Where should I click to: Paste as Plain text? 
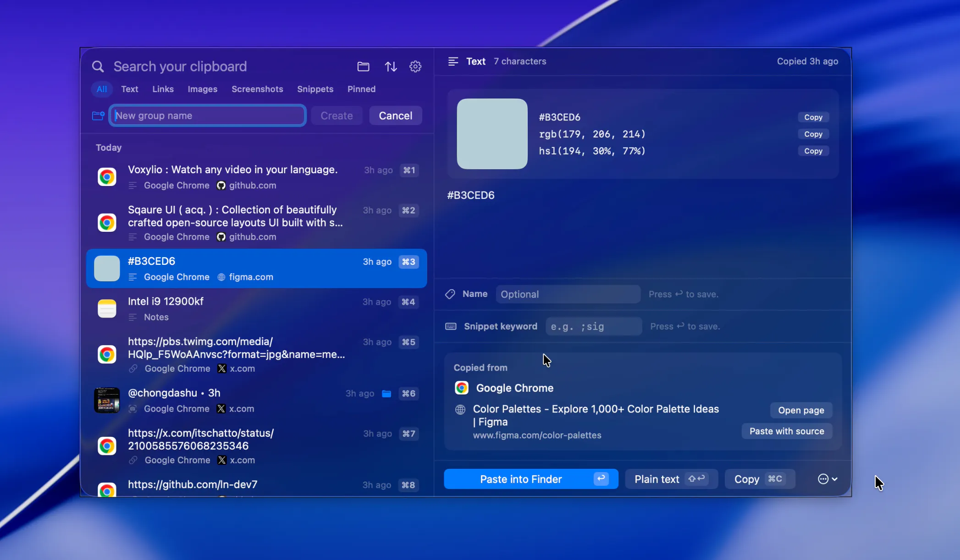[x=671, y=479]
